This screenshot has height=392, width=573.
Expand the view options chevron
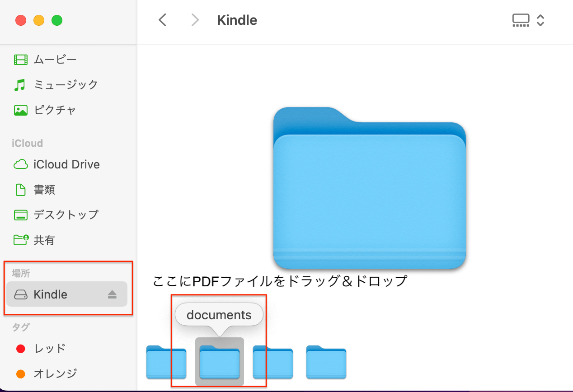[540, 20]
